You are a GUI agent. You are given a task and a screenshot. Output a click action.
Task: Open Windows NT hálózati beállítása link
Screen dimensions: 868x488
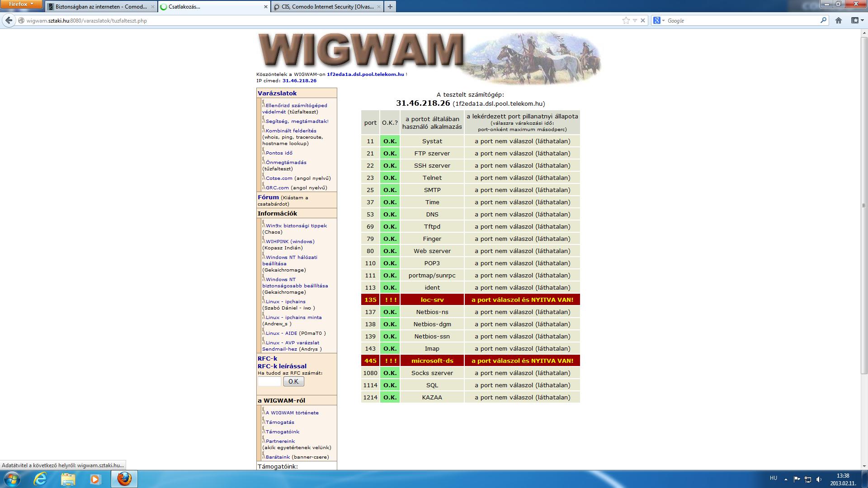coord(290,260)
